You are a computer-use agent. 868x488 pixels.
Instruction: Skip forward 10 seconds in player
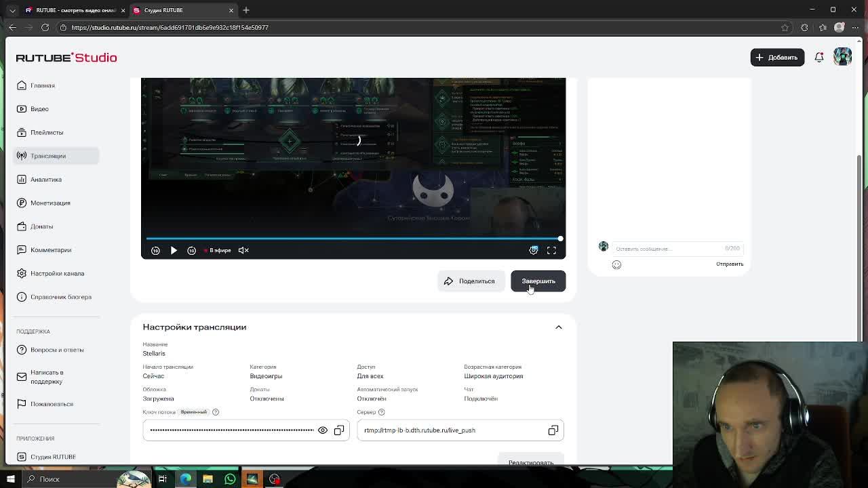tap(191, 250)
